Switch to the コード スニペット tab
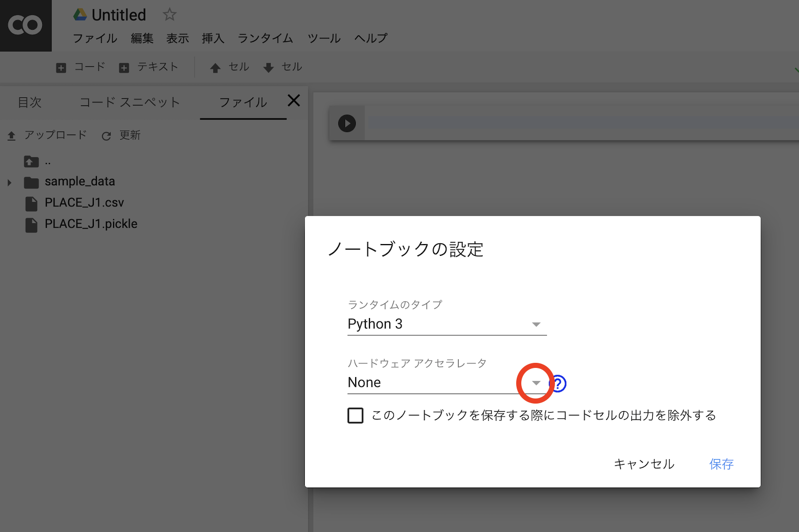Viewport: 799px width, 532px height. click(x=130, y=102)
